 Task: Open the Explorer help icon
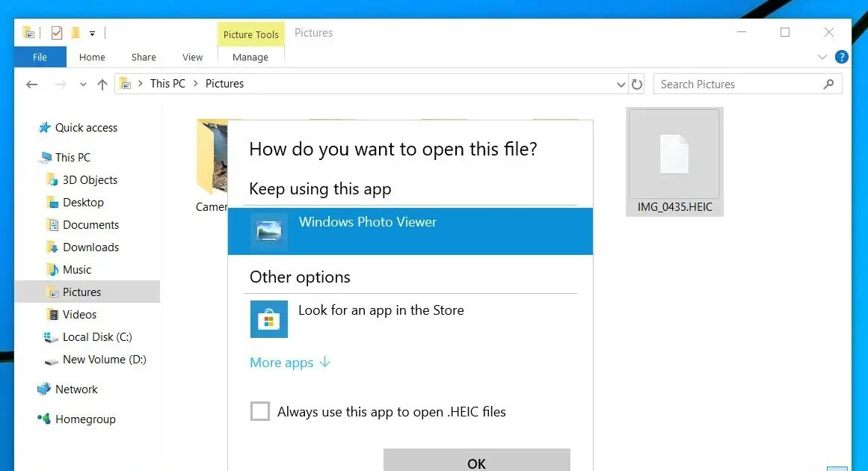tap(841, 57)
